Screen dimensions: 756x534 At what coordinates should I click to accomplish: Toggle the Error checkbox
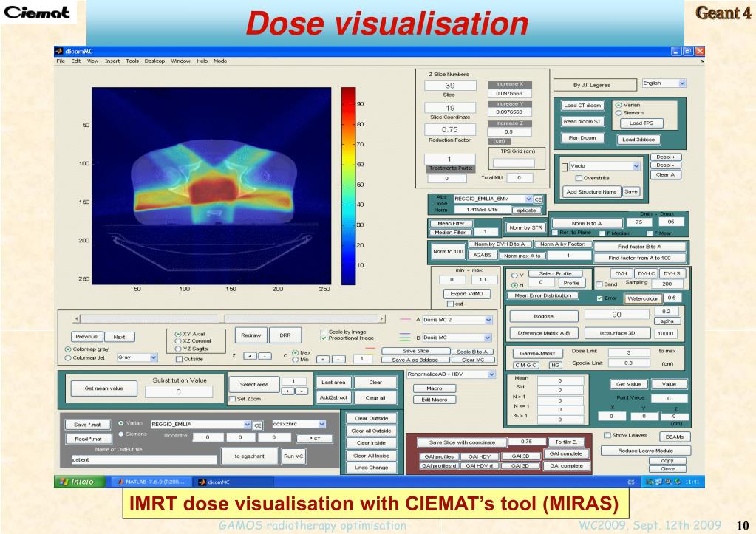[600, 298]
